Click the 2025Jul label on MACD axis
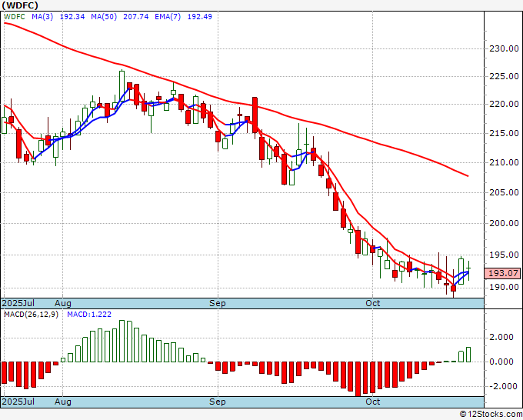The width and height of the screenshot is (523, 420). tap(18, 402)
